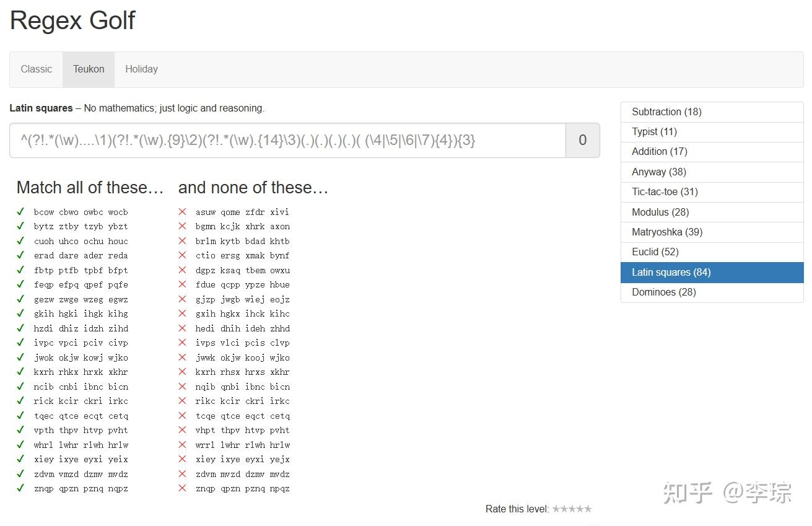Click the Regex Golf page title

point(72,21)
